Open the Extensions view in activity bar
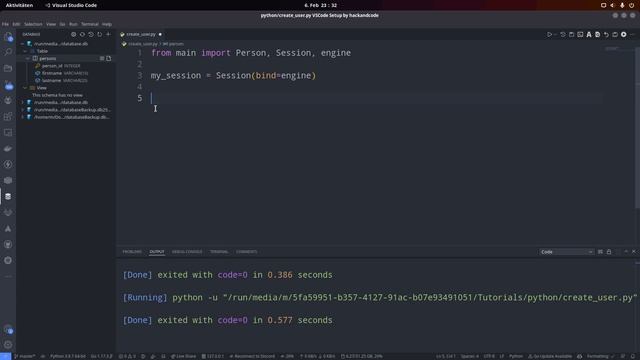 [x=8, y=116]
